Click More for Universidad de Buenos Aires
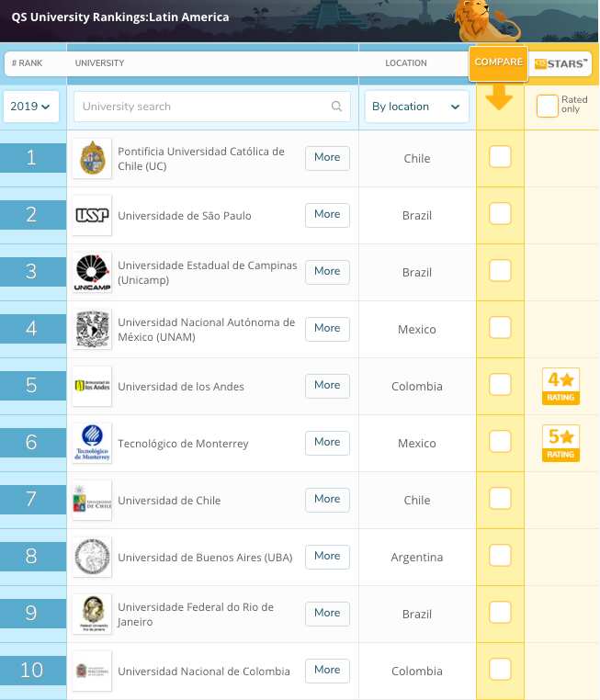Screen dimensions: 600x700 [x=327, y=557]
